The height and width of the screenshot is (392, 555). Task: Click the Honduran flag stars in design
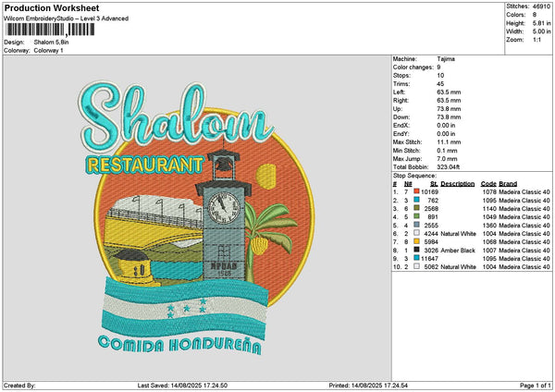pyautogui.click(x=191, y=302)
